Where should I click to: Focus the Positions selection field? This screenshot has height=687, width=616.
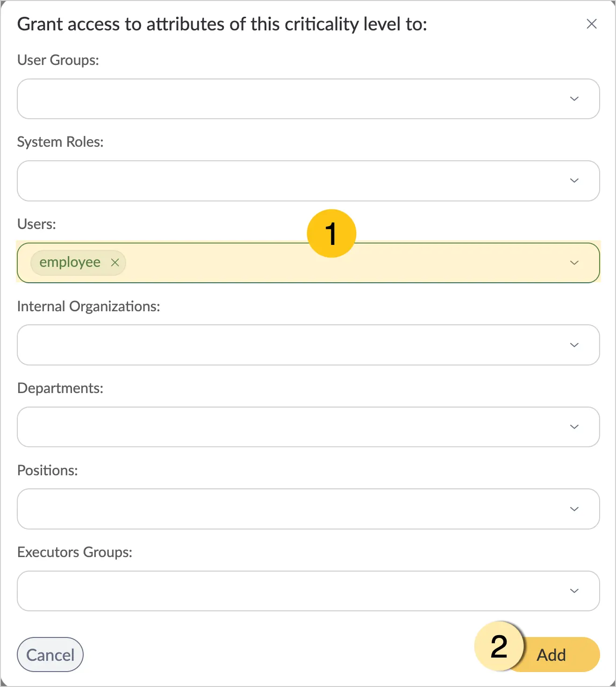coord(308,509)
